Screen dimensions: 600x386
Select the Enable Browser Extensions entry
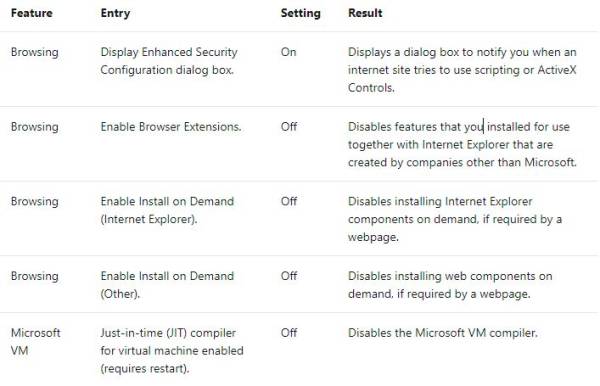(171, 127)
